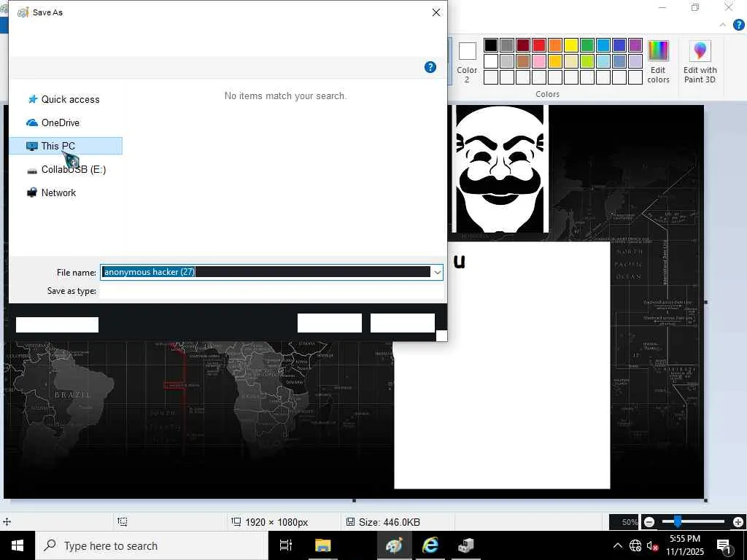Pick the turquoise color swatch
Image resolution: width=747 pixels, height=560 pixels.
pos(603,45)
